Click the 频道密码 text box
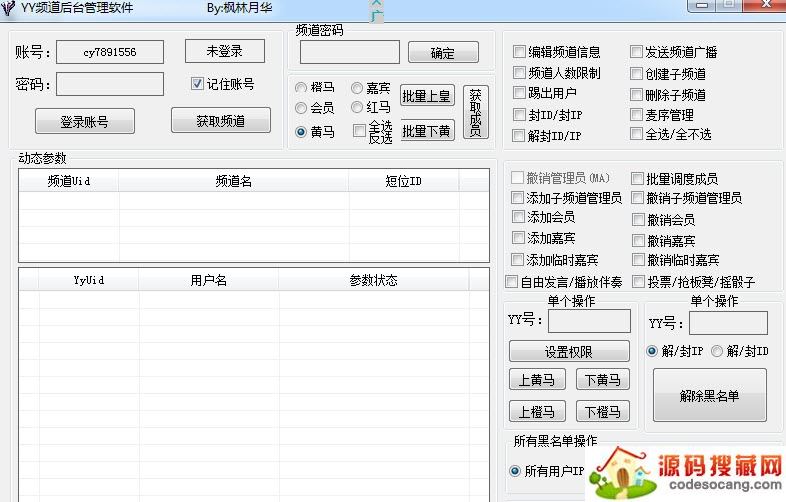 pos(349,52)
